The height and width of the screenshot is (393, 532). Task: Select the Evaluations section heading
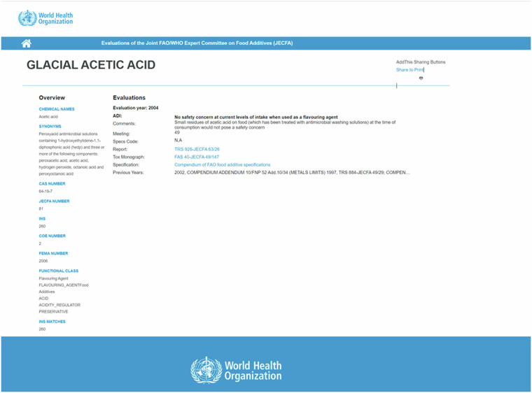129,98
